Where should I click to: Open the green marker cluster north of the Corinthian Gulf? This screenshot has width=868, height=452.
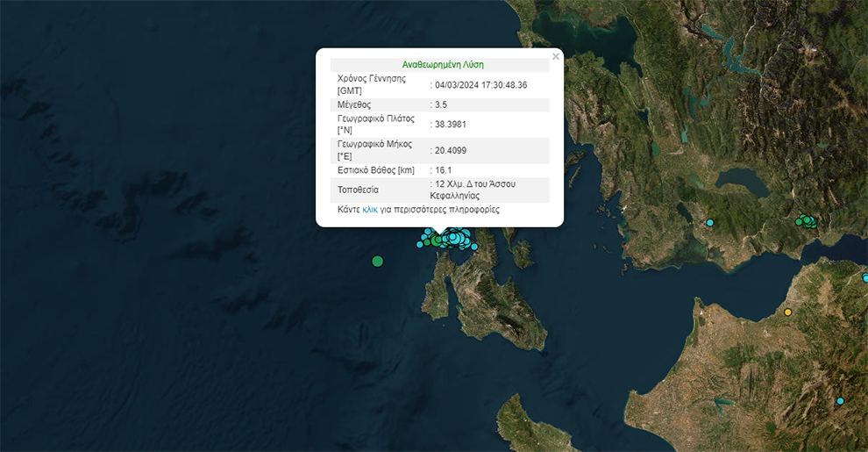[x=807, y=221]
